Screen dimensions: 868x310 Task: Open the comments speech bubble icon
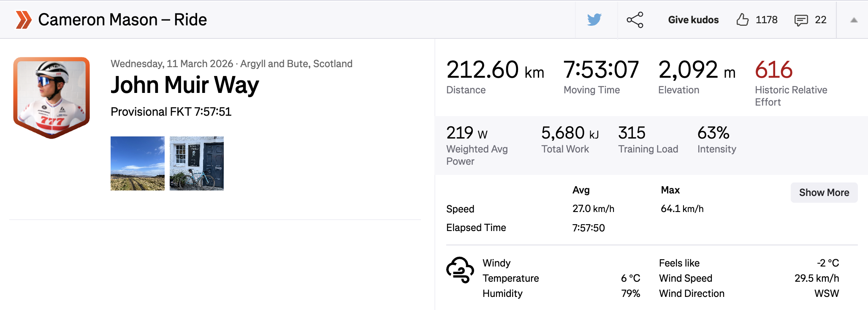point(800,19)
